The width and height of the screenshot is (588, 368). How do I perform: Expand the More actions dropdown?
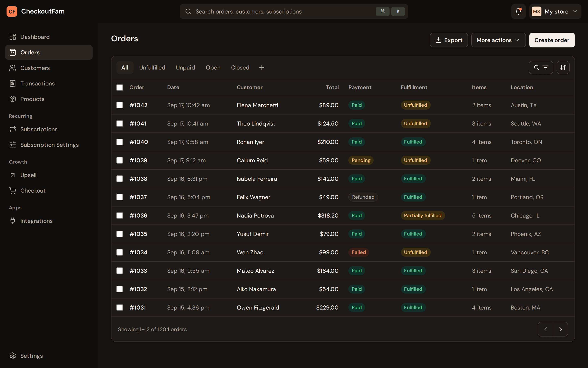(498, 40)
